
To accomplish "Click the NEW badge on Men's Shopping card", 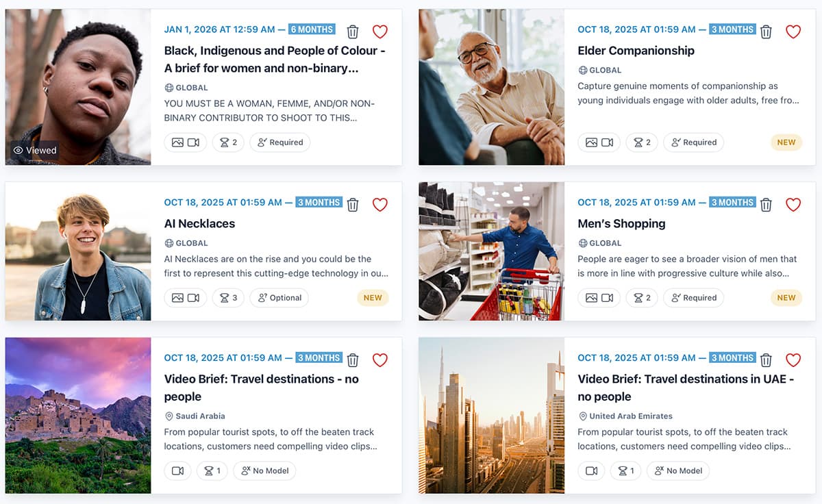I will (786, 298).
